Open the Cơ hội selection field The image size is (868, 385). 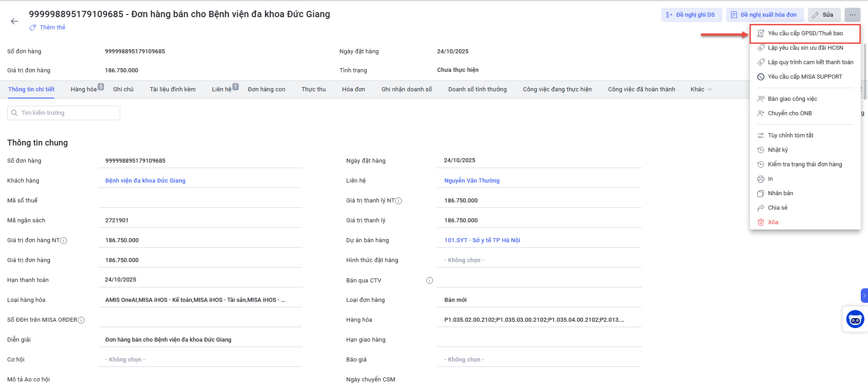click(199, 360)
